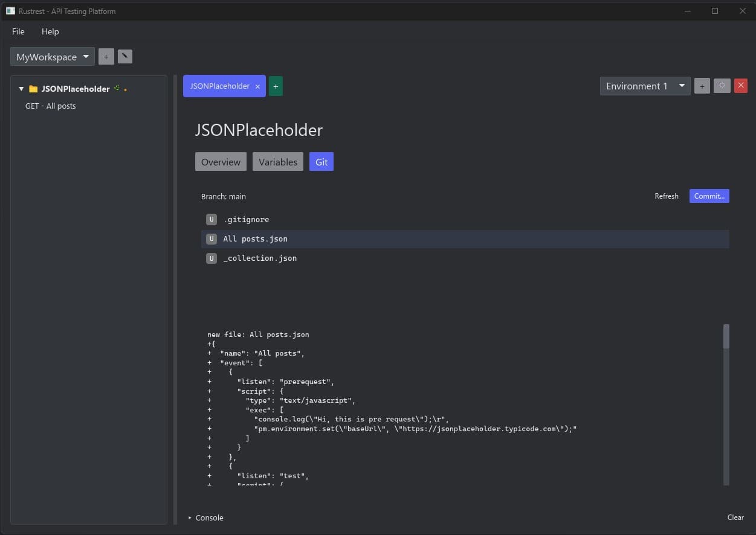Select the Git tab
This screenshot has width=756, height=535.
click(x=321, y=162)
